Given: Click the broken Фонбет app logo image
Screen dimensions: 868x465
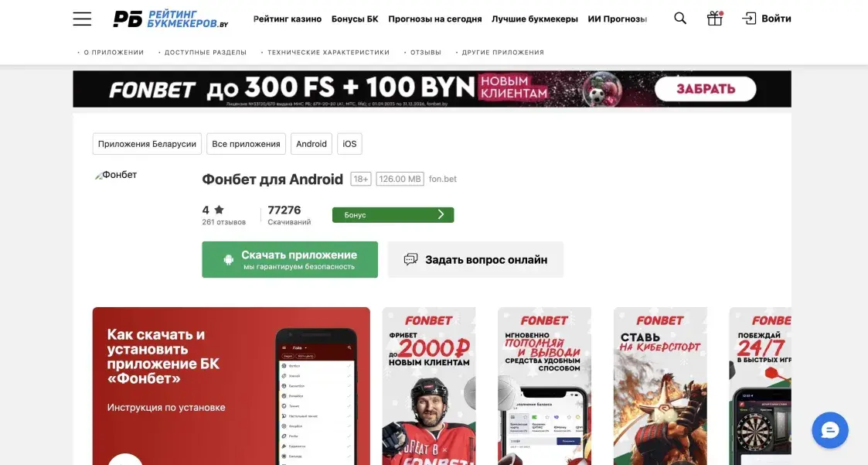Looking at the screenshot, I should point(116,175).
